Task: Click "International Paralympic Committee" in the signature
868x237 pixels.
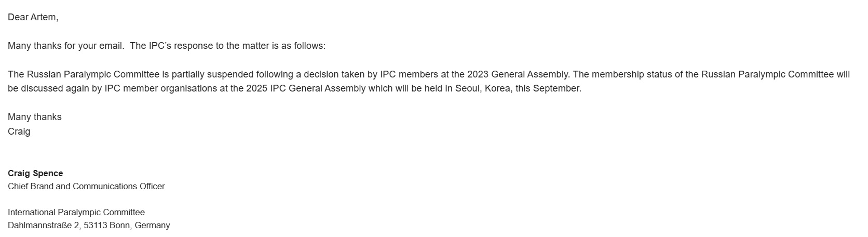Action: coord(76,212)
